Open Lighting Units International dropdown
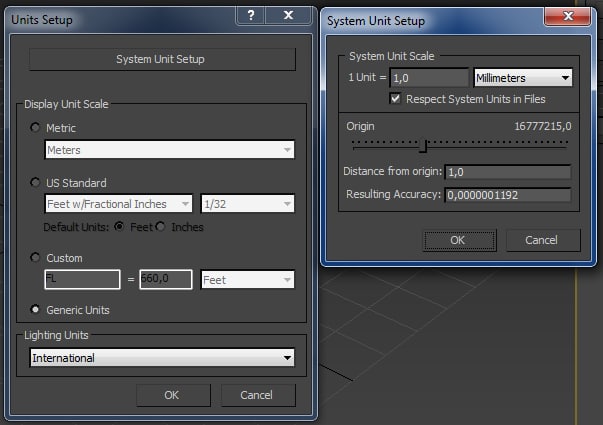Image resolution: width=603 pixels, height=425 pixels. (162, 358)
